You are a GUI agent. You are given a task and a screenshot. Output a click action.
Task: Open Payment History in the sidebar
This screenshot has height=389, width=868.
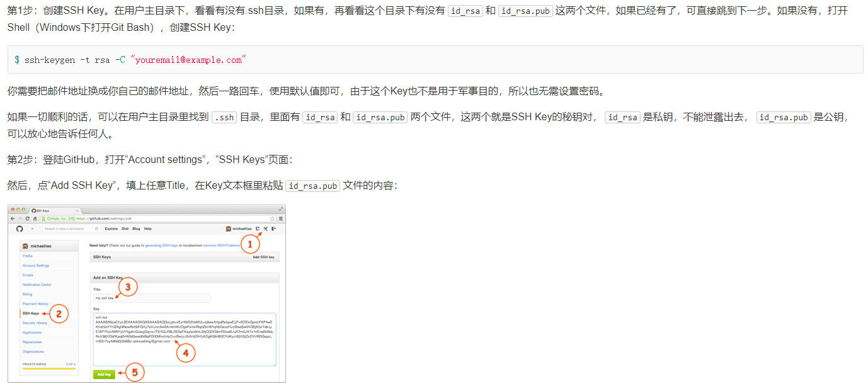tap(35, 303)
